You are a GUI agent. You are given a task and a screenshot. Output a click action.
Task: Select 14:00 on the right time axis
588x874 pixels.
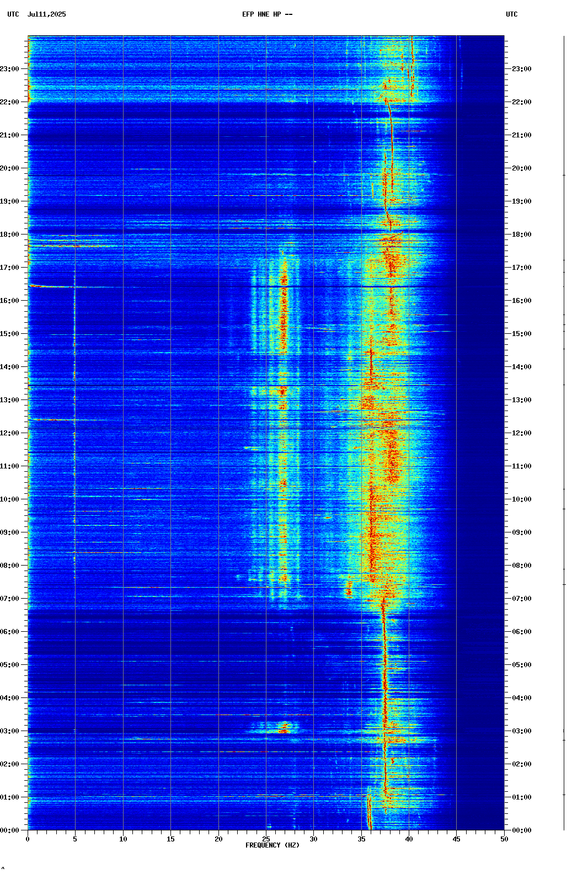coord(522,367)
